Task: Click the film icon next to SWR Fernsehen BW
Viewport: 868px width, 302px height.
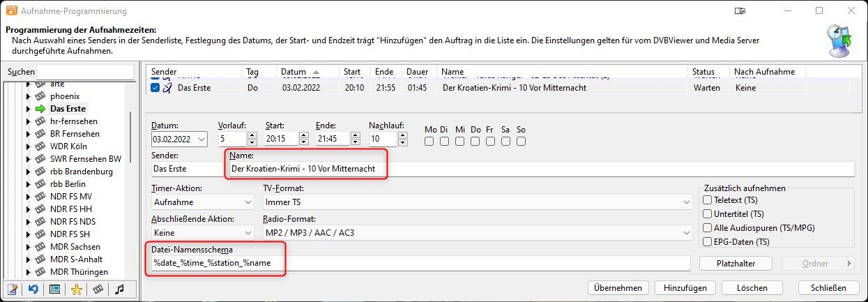Action: 40,159
